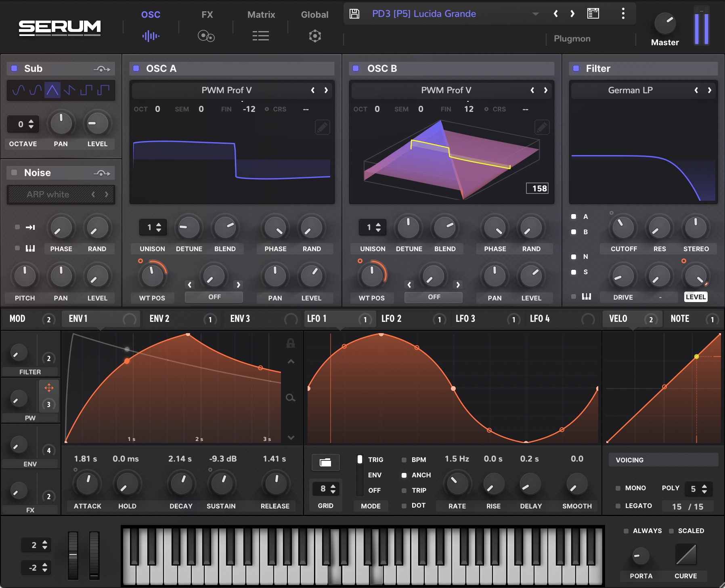Select next OSC A wavetable arrow
Image resolution: width=725 pixels, height=588 pixels.
point(326,90)
